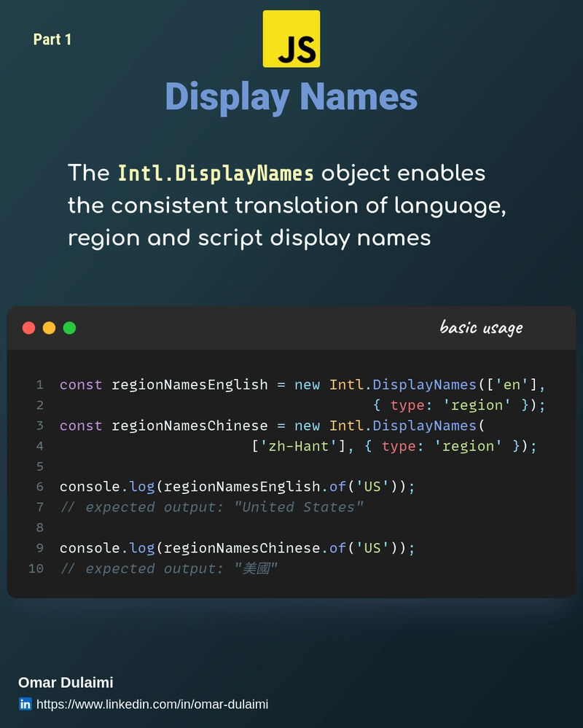Click the LinkedIn icon beside the URL
The image size is (583, 728).
click(x=26, y=704)
